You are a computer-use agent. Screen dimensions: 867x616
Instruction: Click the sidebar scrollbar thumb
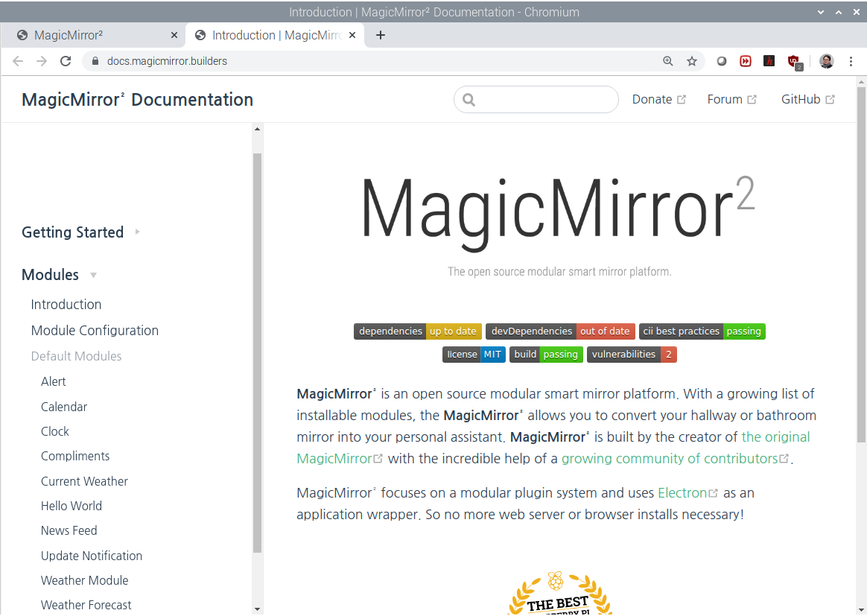[257, 353]
